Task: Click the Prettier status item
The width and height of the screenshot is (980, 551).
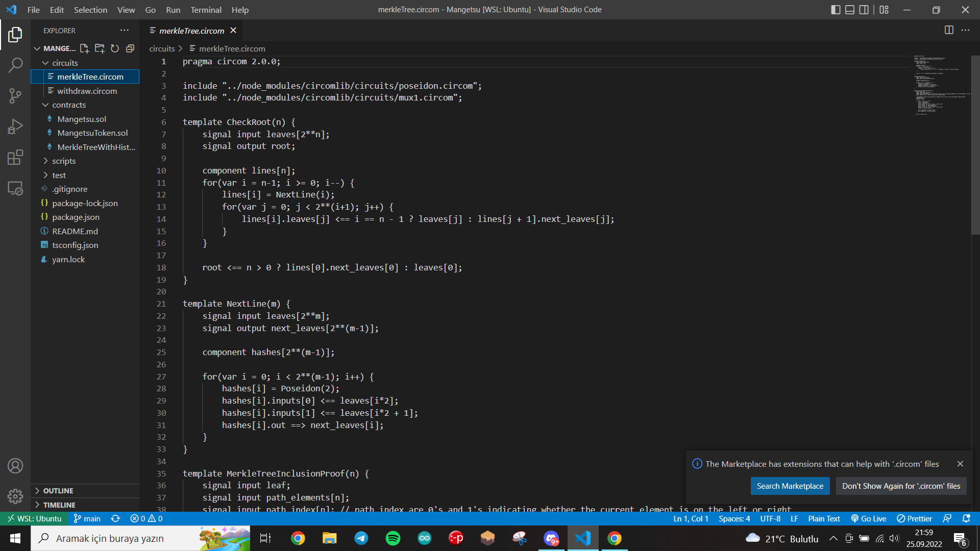Action: click(914, 518)
